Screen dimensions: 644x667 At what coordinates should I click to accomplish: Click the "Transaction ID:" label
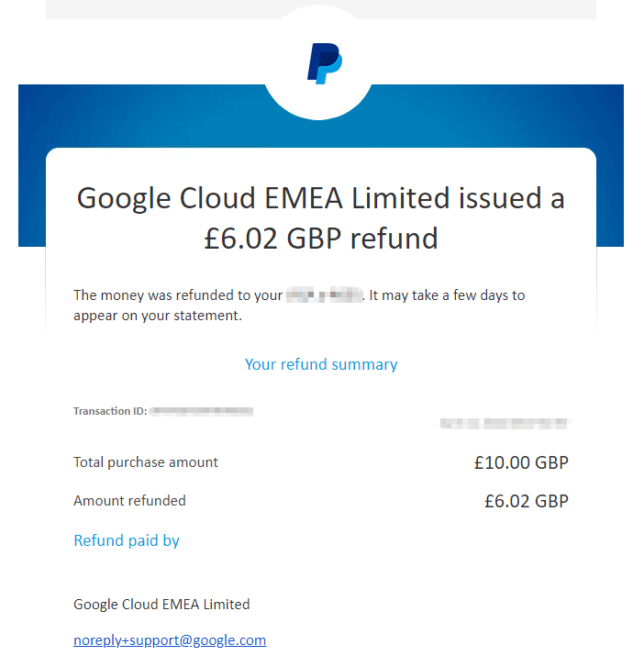(x=109, y=411)
